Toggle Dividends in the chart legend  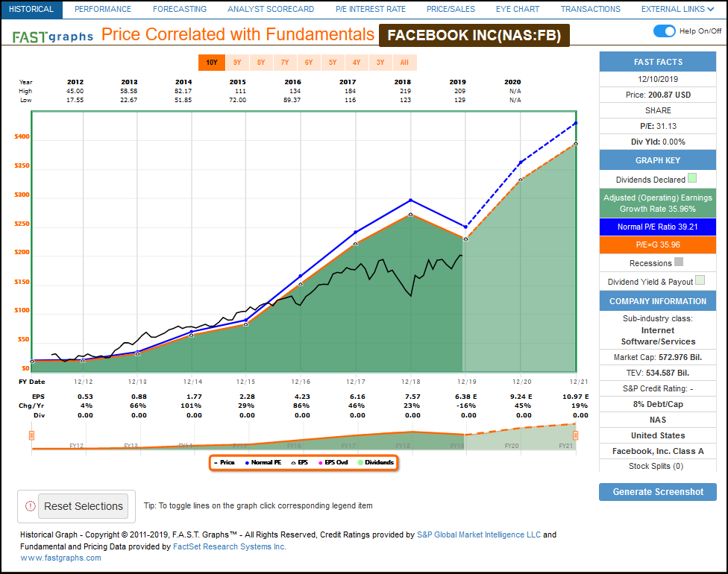(x=375, y=462)
